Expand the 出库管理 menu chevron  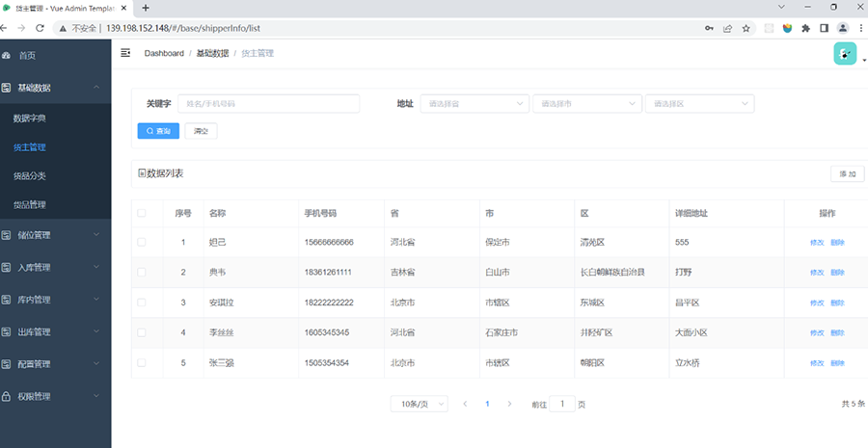pyautogui.click(x=96, y=331)
